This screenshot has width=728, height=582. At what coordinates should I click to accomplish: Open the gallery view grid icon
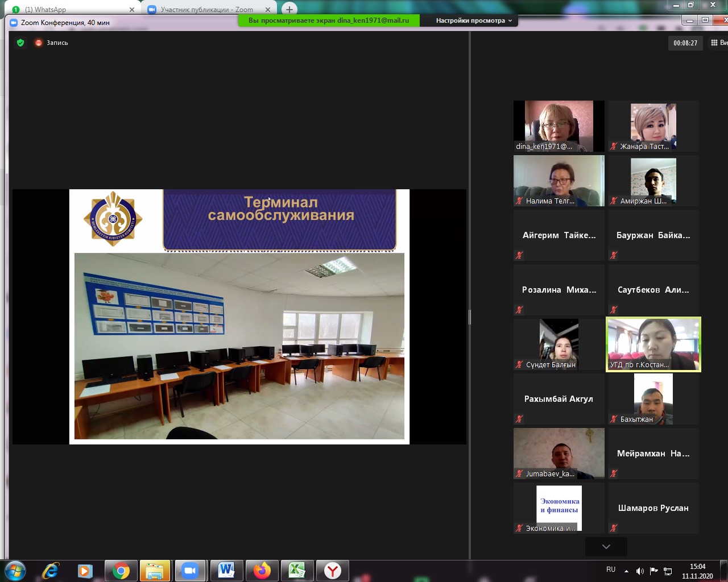(714, 43)
